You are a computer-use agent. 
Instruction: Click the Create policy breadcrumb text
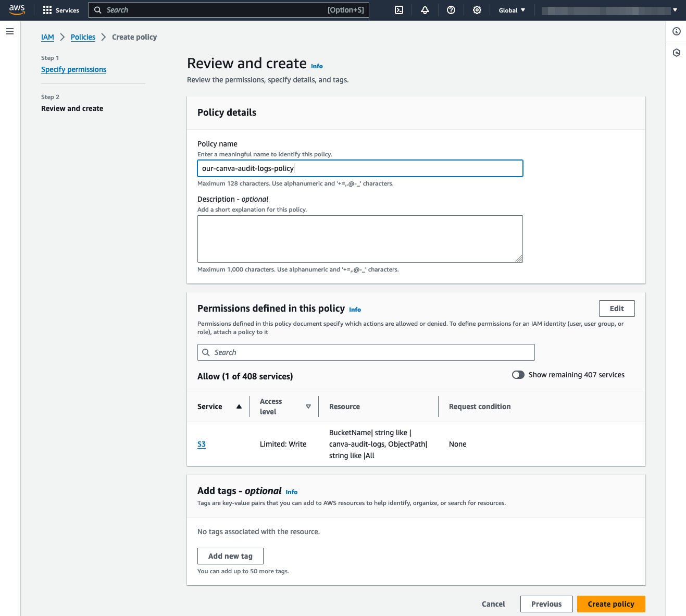134,37
